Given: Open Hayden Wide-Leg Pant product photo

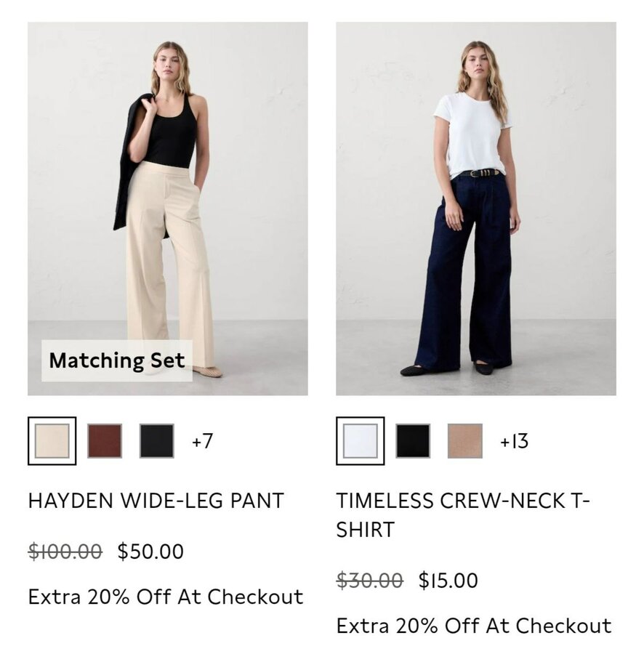Looking at the screenshot, I should (x=168, y=209).
